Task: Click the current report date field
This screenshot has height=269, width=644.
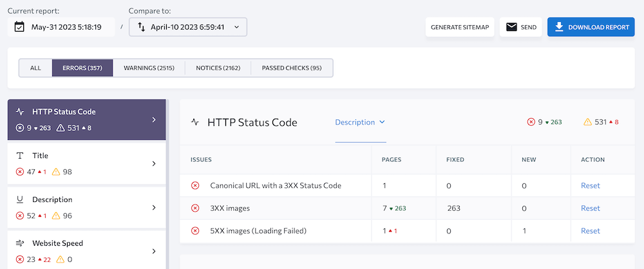Action: 66,27
